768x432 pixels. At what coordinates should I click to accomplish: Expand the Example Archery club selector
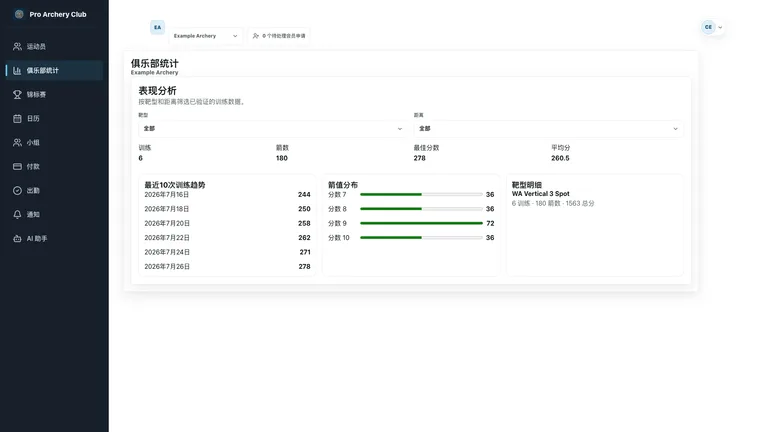pos(205,36)
